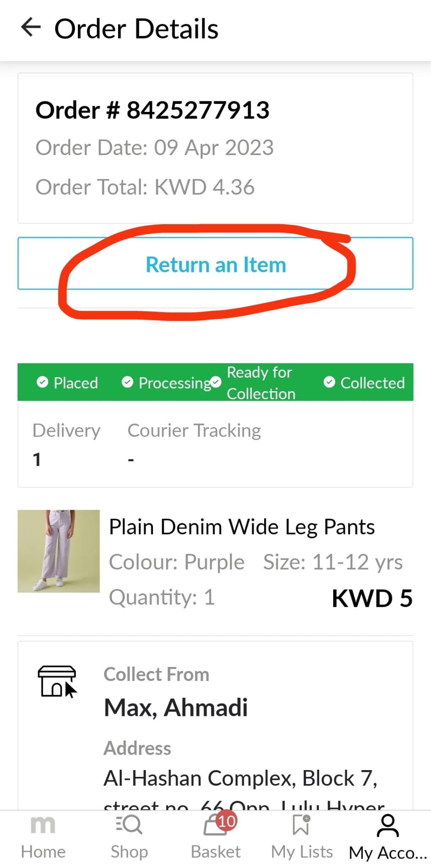Open Plain Denim Wide Leg Pants title
The width and height of the screenshot is (431, 868).
point(242,527)
